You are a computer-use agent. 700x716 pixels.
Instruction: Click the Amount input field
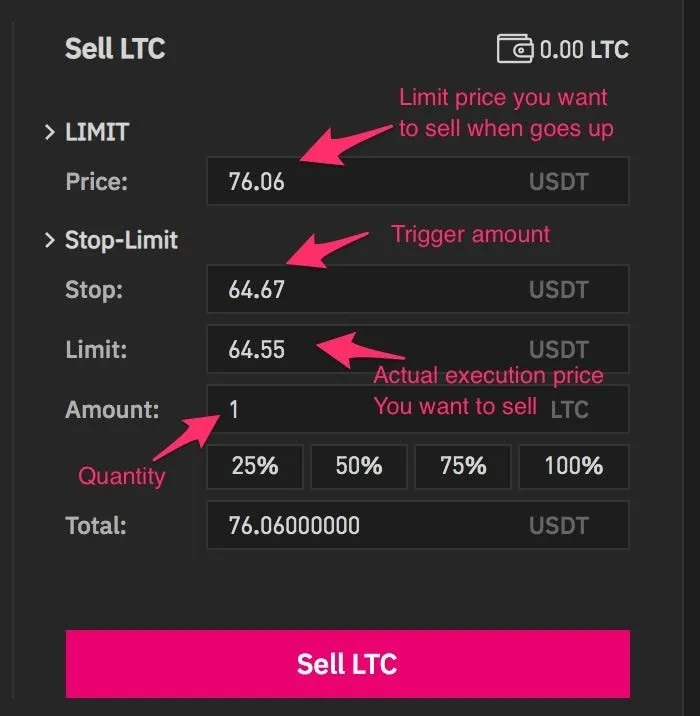(x=418, y=409)
